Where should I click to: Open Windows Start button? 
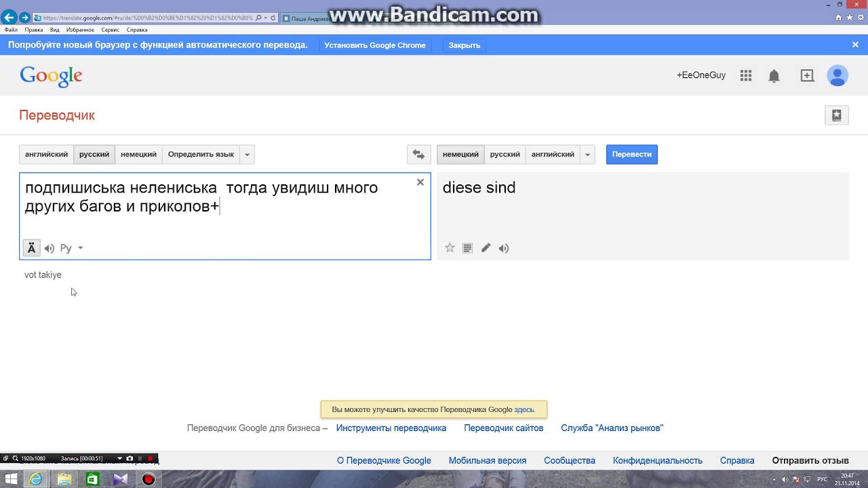(x=12, y=480)
